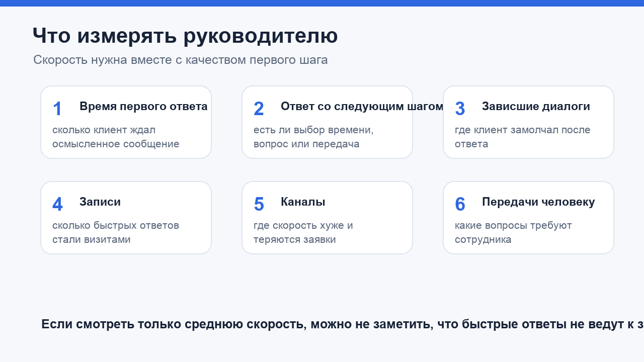644x362 pixels.
Task: Click the card title "Время первого ответа"
Action: coord(143,107)
